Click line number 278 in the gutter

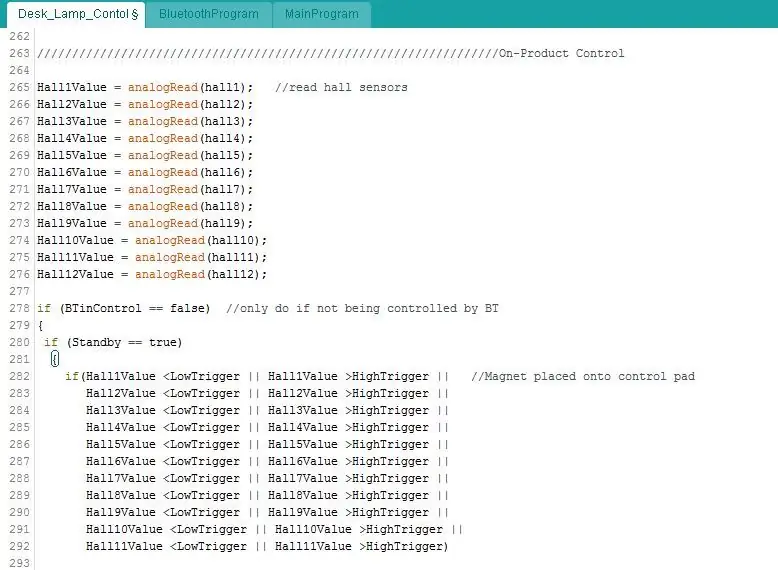(x=19, y=308)
